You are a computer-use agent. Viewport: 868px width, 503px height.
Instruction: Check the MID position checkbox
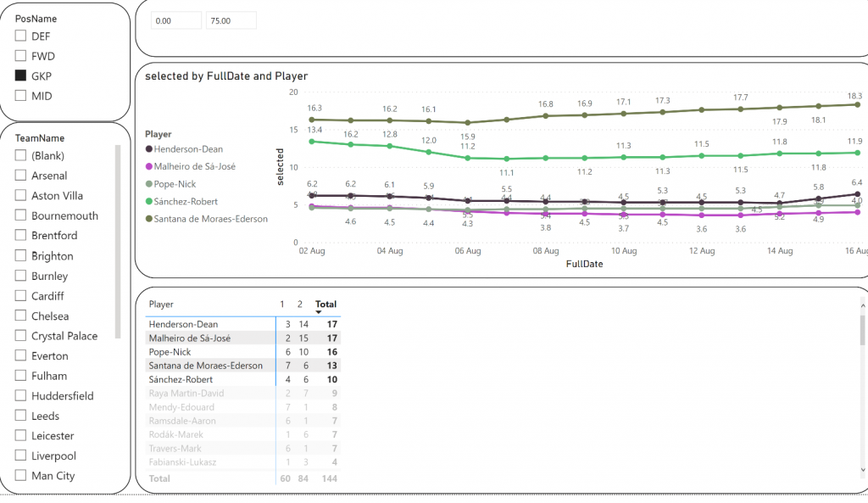tap(20, 96)
